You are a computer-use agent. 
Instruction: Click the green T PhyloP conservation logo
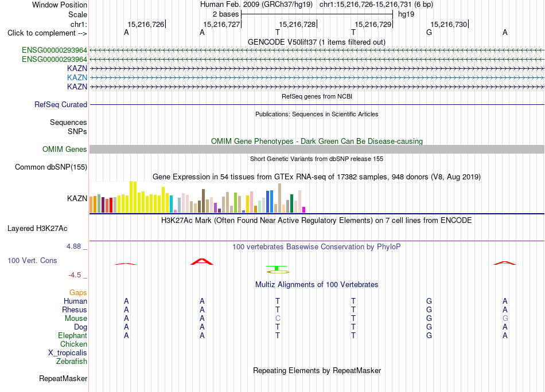[x=277, y=268]
